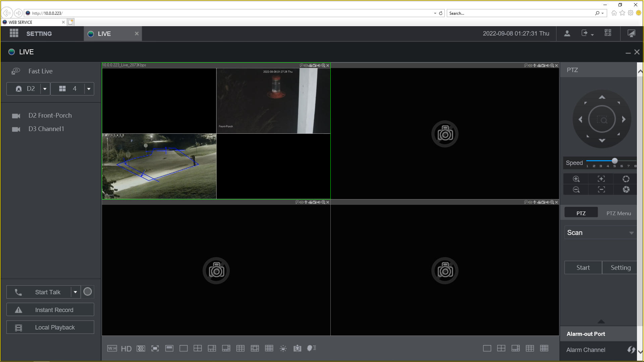Click the round record toggle beside Start Talk
Image resolution: width=644 pixels, height=362 pixels.
coord(88,292)
